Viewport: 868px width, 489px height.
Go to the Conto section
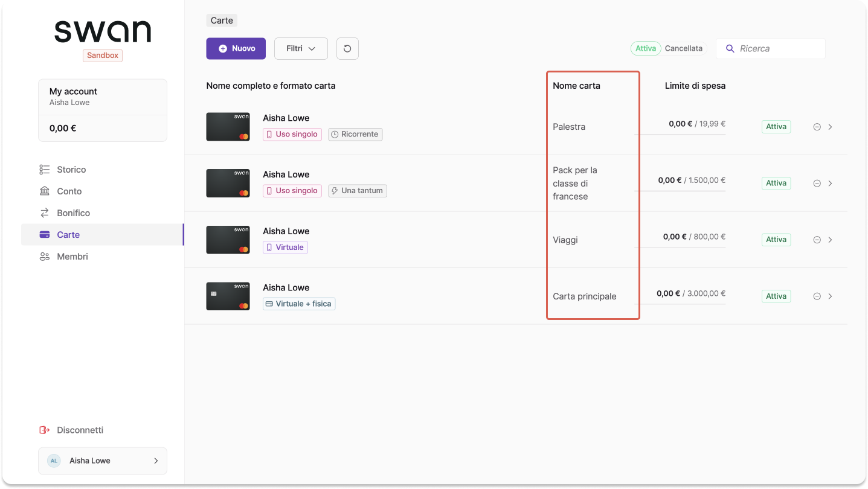(x=102, y=191)
